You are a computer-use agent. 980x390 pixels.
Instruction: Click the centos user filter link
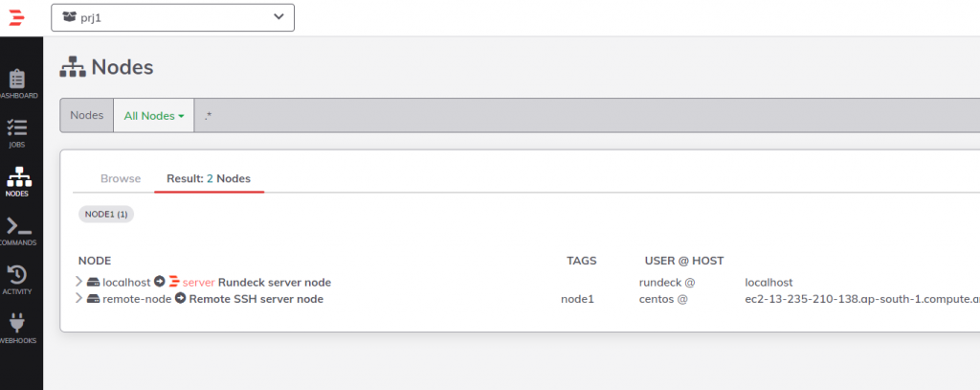coord(657,299)
